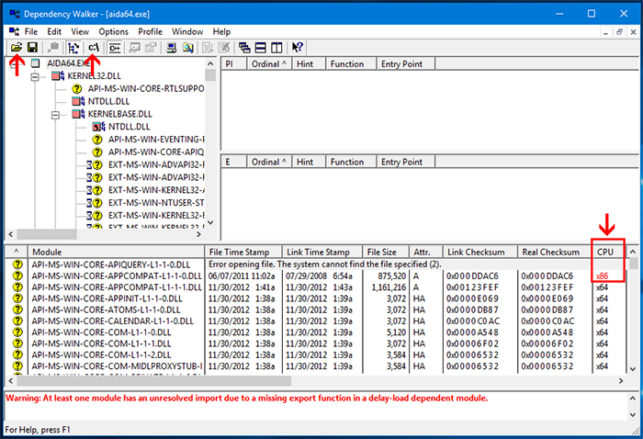Click the tree pane horizontal scrollbar thumb

[46, 234]
